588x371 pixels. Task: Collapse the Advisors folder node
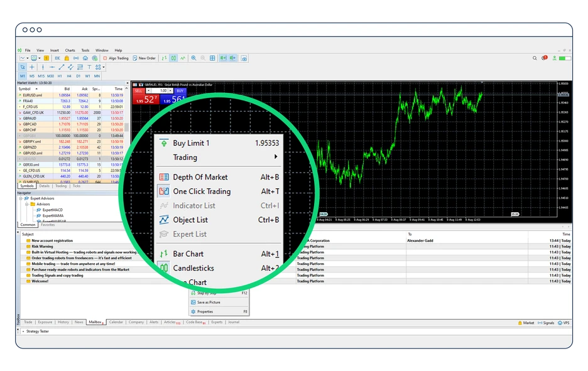[26, 204]
